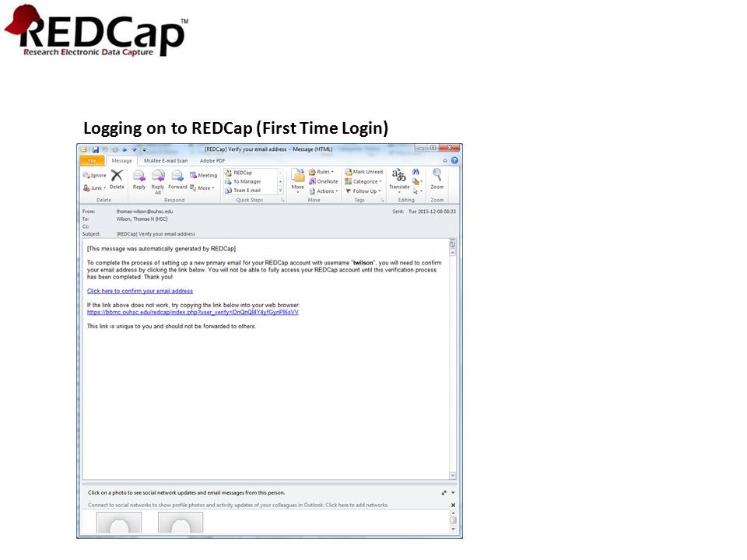Delete this message with the X icon
Viewport: 747px width, 560px height.
pyautogui.click(x=117, y=180)
